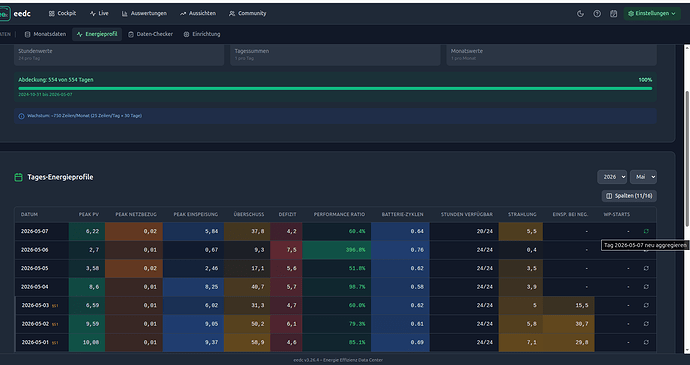
Task: Open the help question mark icon
Action: tap(597, 14)
